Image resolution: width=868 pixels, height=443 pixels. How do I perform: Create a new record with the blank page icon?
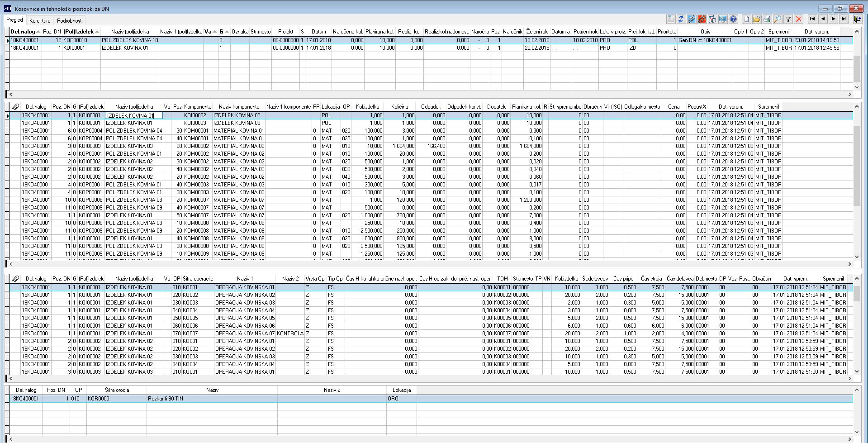coord(746,19)
